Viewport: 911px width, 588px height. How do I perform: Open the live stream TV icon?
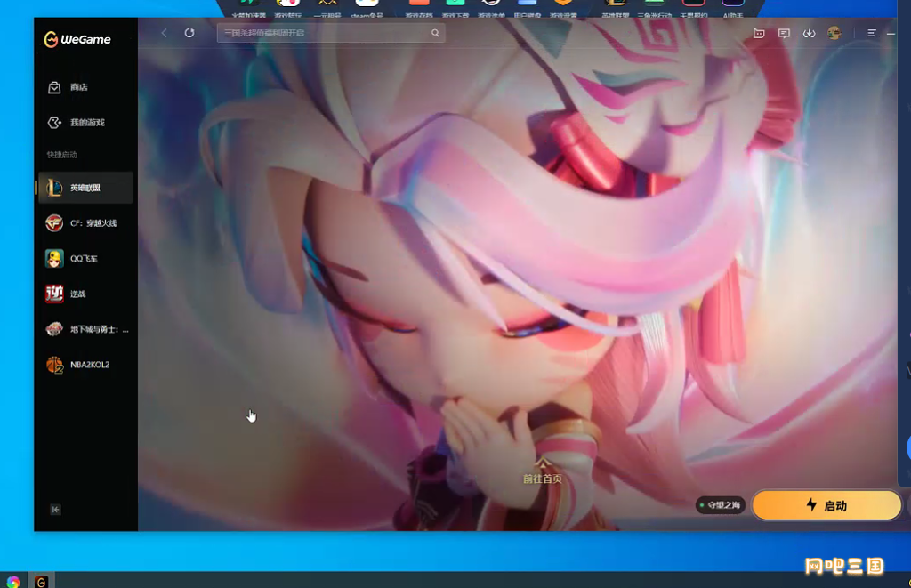[759, 33]
